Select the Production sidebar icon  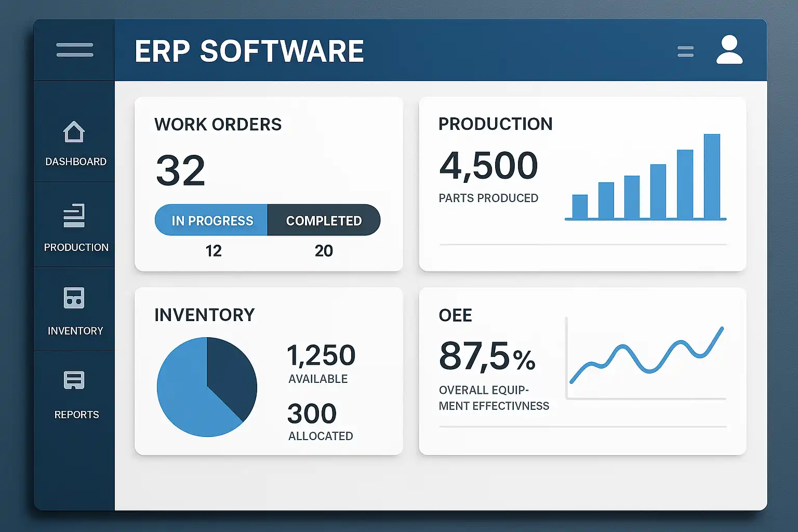coord(74,216)
